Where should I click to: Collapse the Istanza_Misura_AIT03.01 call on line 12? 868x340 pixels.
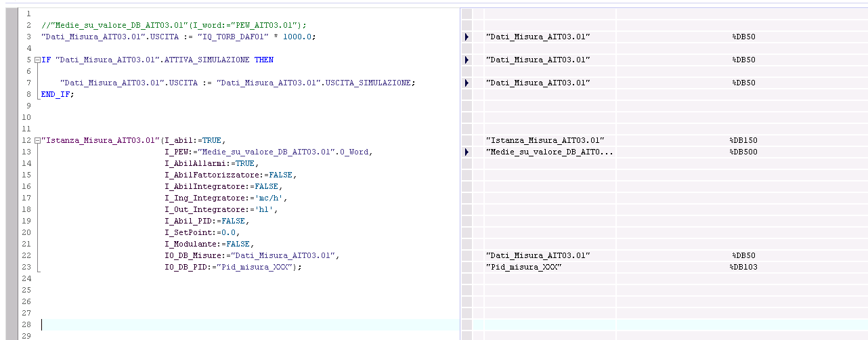[x=37, y=140]
